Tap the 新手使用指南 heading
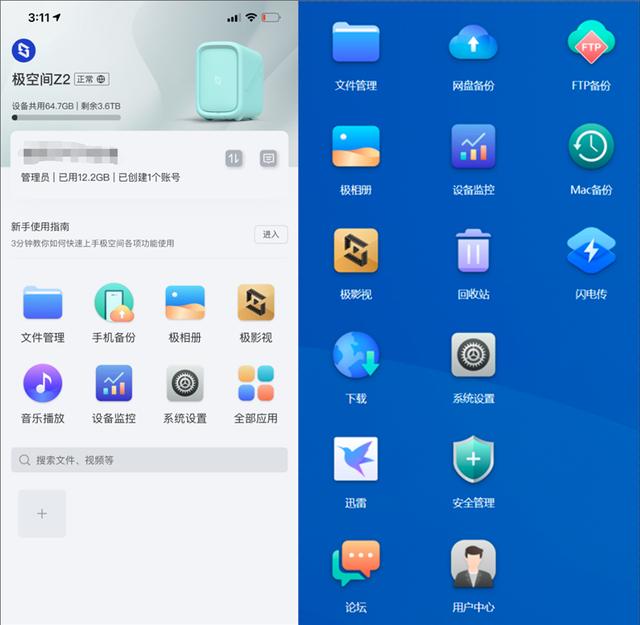640x625 pixels. pyautogui.click(x=40, y=227)
